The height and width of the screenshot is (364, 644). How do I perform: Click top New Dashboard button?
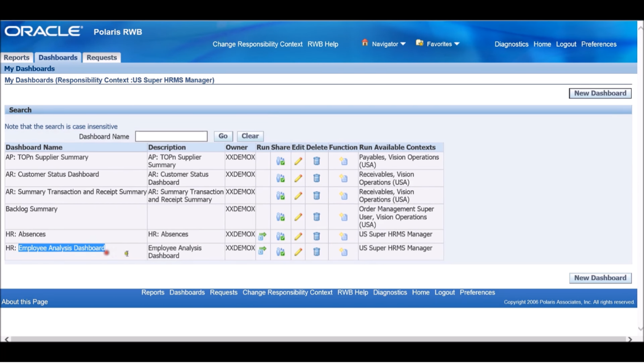(x=600, y=93)
